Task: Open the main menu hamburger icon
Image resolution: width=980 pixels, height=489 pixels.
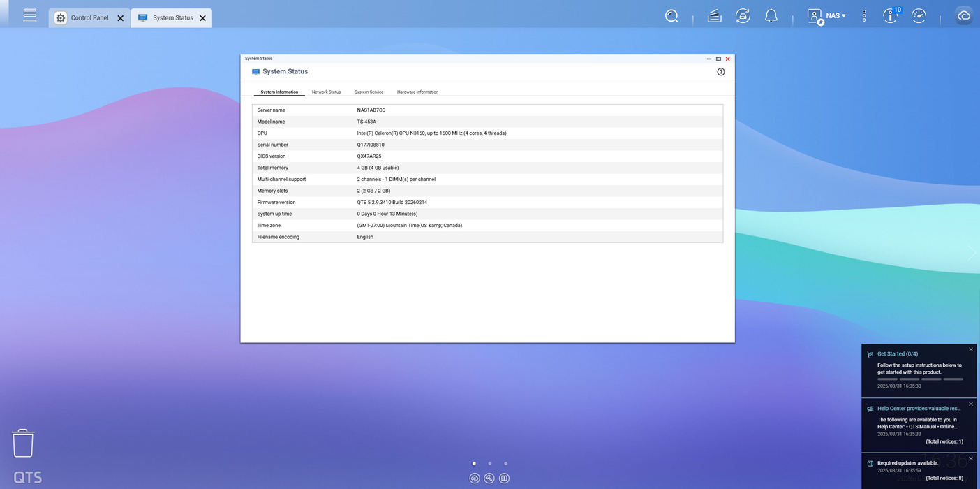Action: tap(30, 15)
